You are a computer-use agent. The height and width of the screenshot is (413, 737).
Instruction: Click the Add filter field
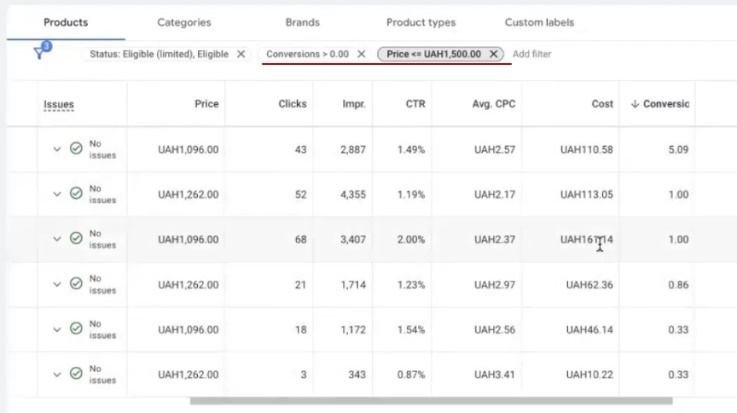click(531, 54)
